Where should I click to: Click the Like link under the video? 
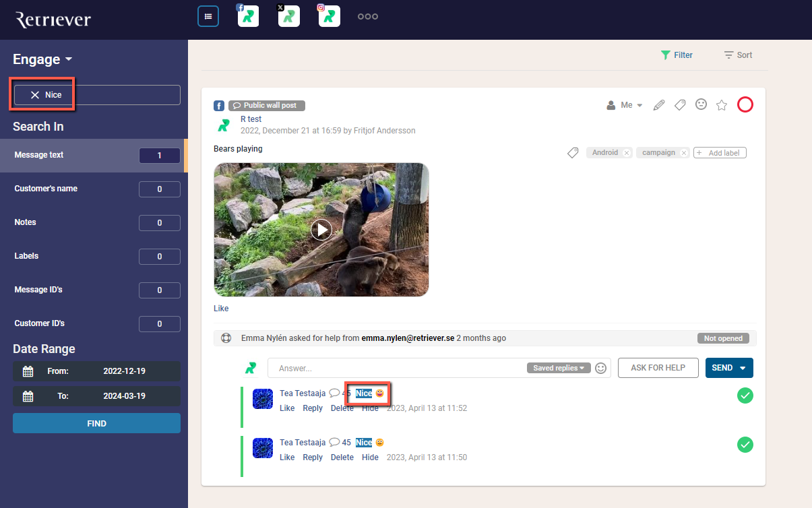[x=221, y=309]
